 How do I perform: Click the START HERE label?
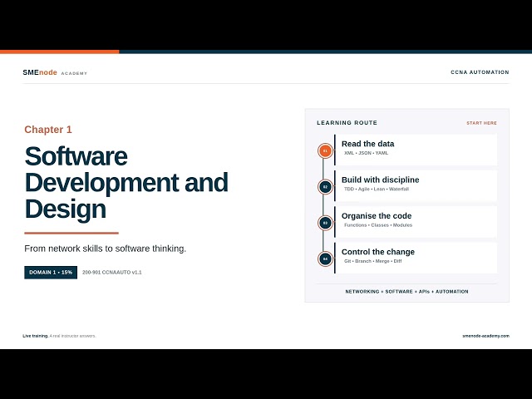click(481, 123)
